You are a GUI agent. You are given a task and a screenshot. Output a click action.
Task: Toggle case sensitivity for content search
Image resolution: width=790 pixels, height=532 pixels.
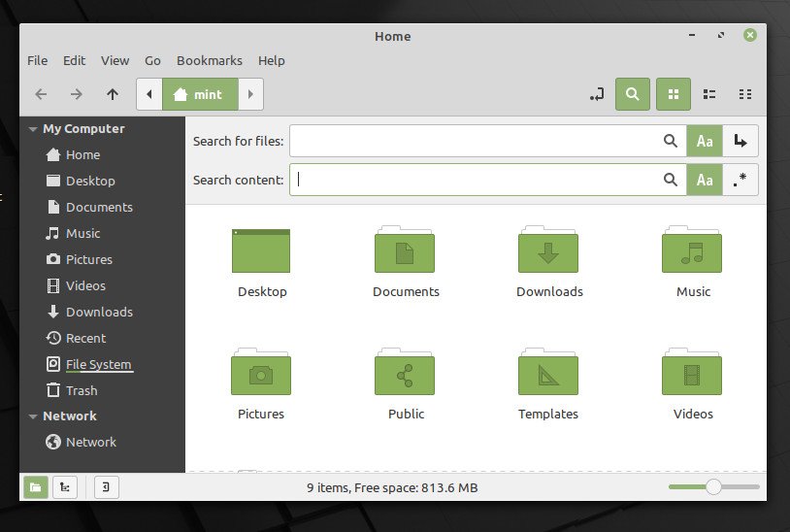click(x=705, y=180)
